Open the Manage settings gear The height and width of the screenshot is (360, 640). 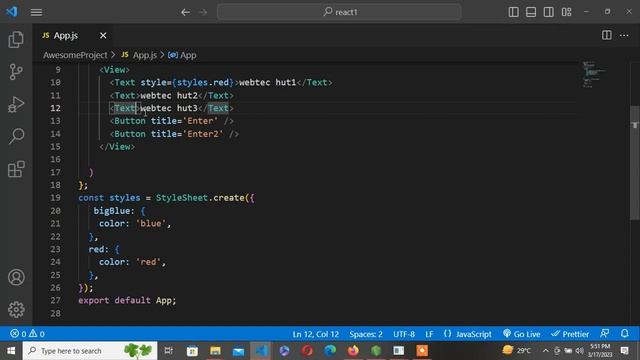coord(16,309)
